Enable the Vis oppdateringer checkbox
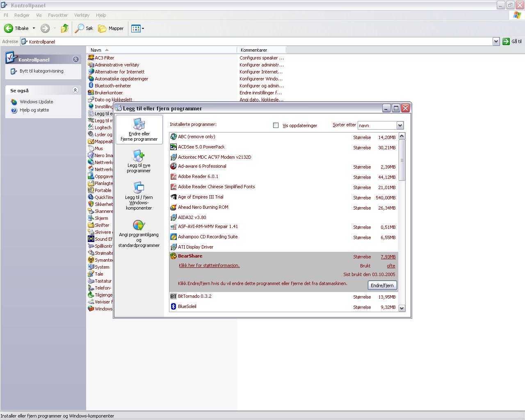This screenshot has width=525, height=420. 276,126
